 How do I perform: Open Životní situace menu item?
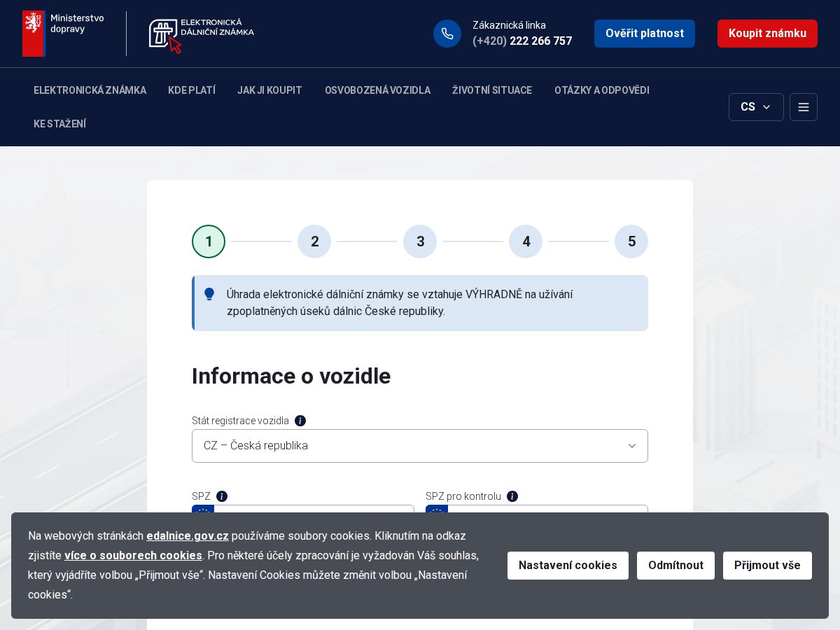[492, 90]
